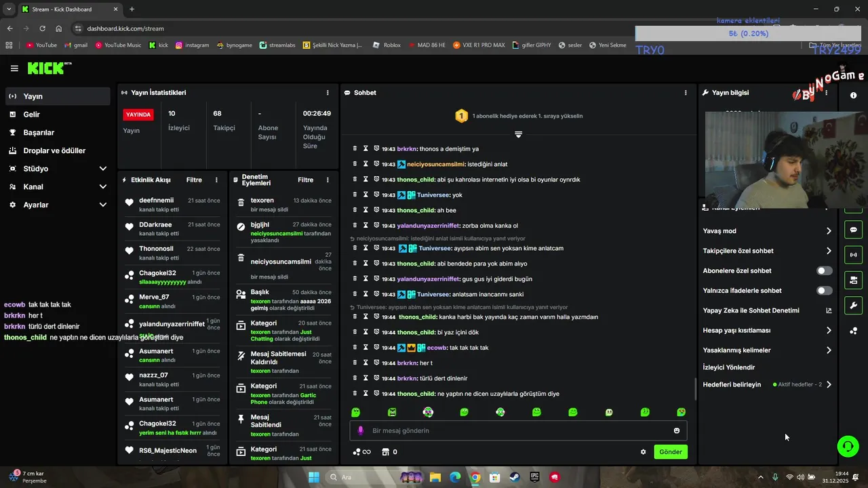Viewport: 868px width, 488px height.
Task: Click the chat panel scrollbar
Action: (696, 389)
